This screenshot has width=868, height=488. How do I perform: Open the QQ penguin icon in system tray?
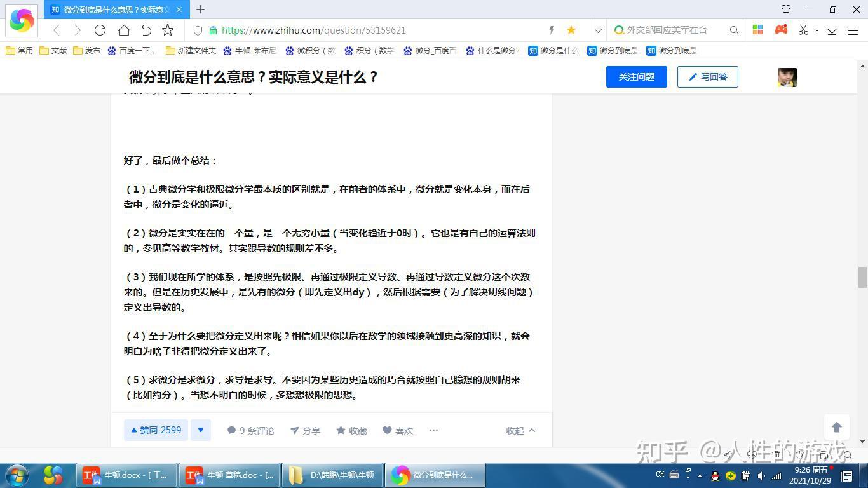point(714,475)
